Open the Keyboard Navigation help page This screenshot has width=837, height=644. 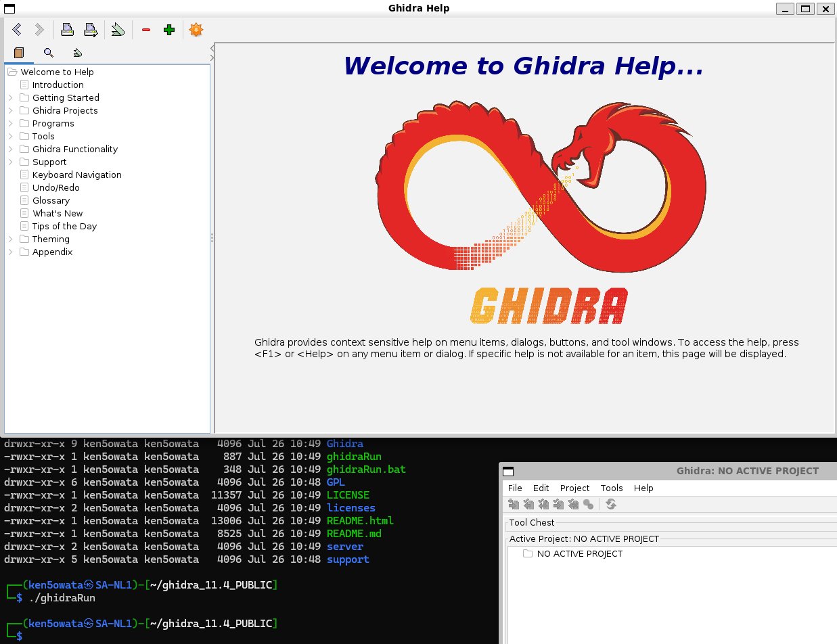[77, 175]
